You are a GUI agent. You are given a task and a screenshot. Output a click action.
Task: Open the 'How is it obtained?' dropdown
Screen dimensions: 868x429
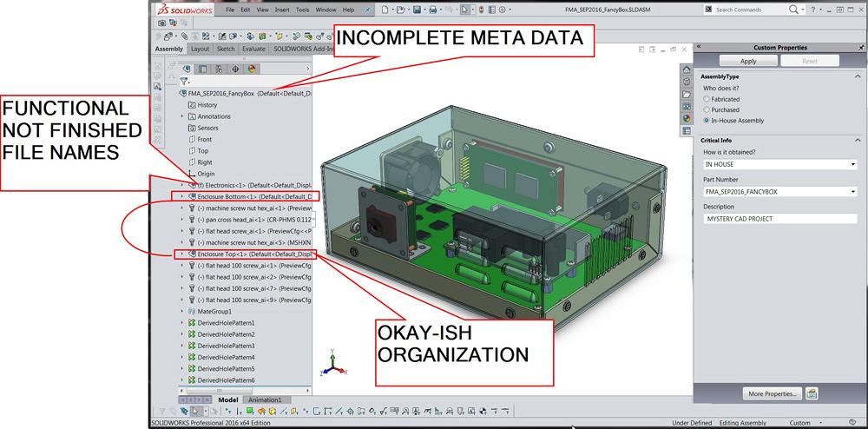pos(853,165)
